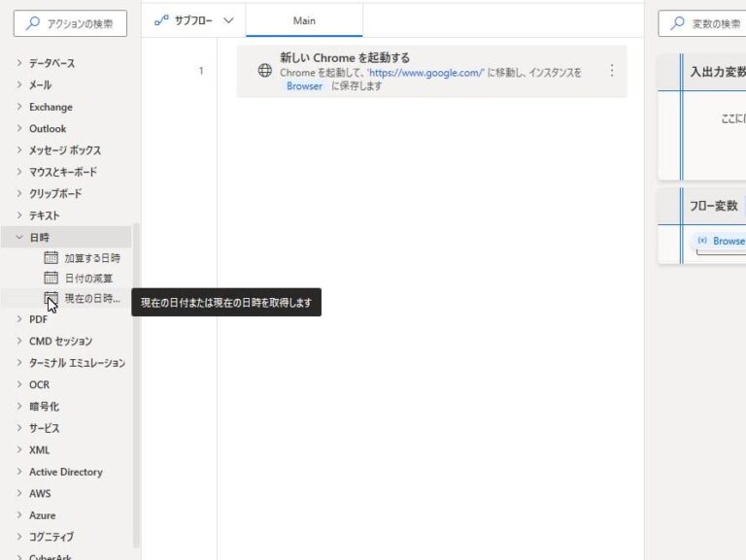This screenshot has width=746, height=560.
Task: Click the subflow icon beside サブフロー
Action: pos(161,20)
